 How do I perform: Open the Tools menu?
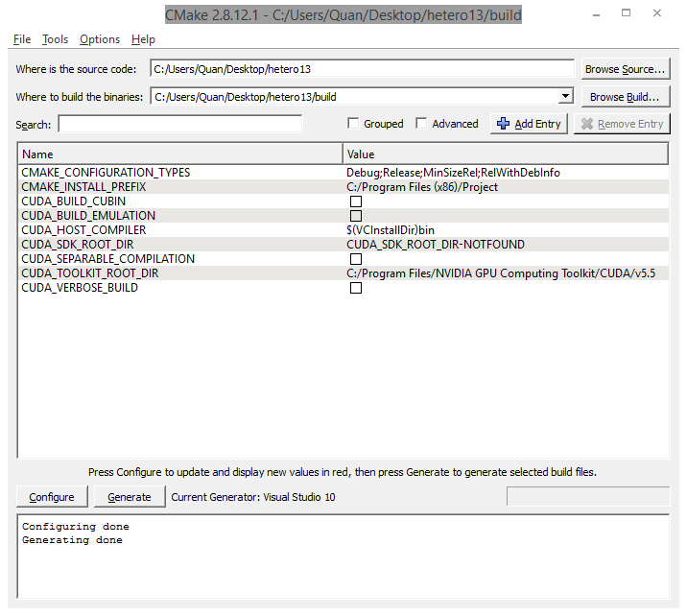click(55, 39)
